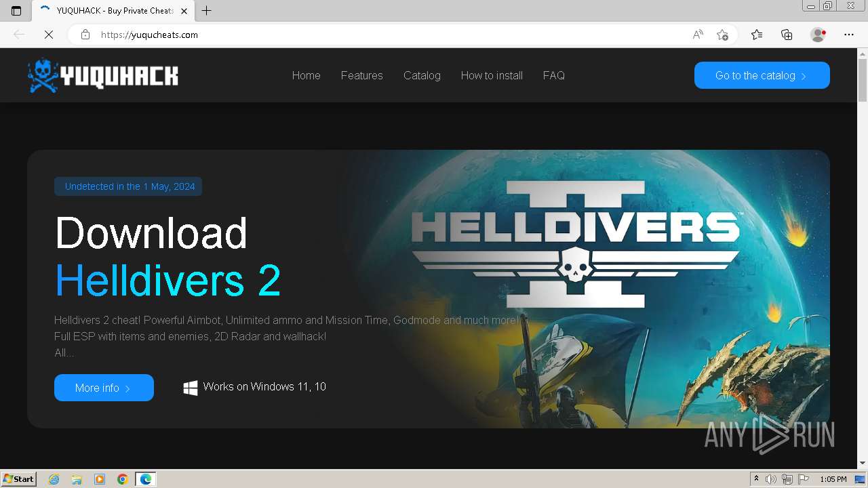Open Action Center flag icon
The width and height of the screenshot is (868, 488).
click(804, 479)
